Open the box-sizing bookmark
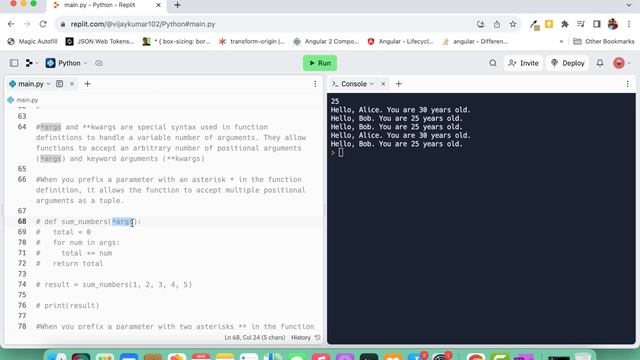This screenshot has height=360, width=640. (x=176, y=41)
